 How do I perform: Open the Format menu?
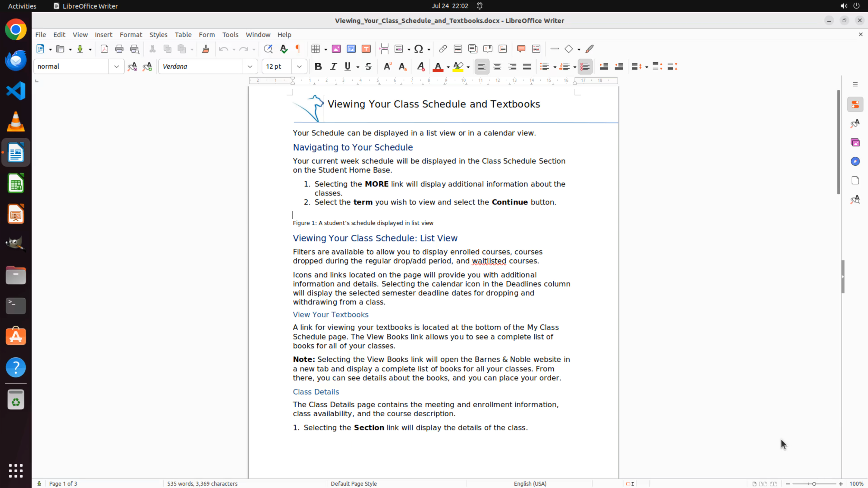131,35
